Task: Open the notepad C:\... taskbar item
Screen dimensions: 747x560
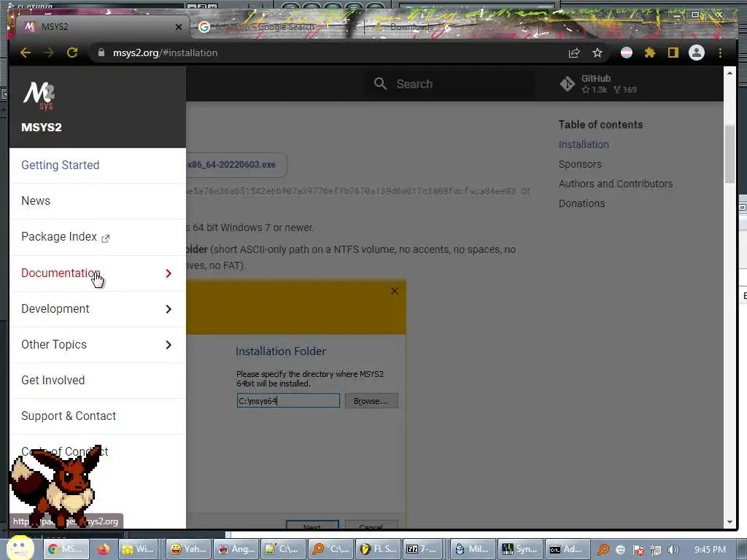Action: click(282, 549)
